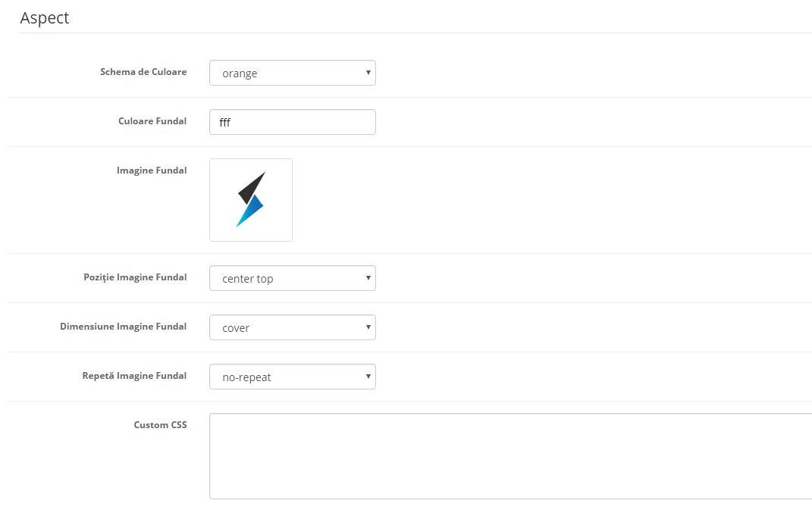
Task: Expand the Repetă Imagine Fundal dropdown
Action: [292, 377]
